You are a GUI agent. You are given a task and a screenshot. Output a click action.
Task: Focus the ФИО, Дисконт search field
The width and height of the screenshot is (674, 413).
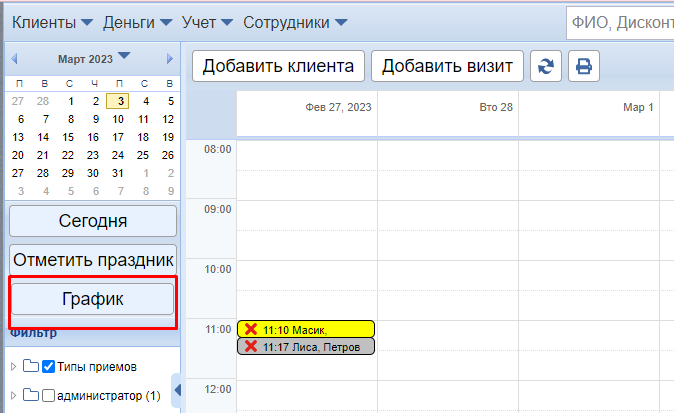[620, 23]
